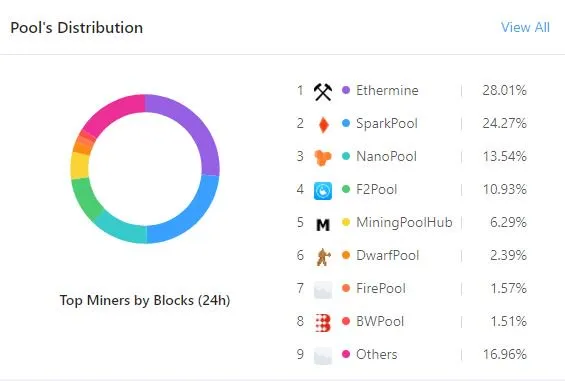Click the NanoPool orange hexagon logo
The image size is (565, 381).
coord(322,158)
